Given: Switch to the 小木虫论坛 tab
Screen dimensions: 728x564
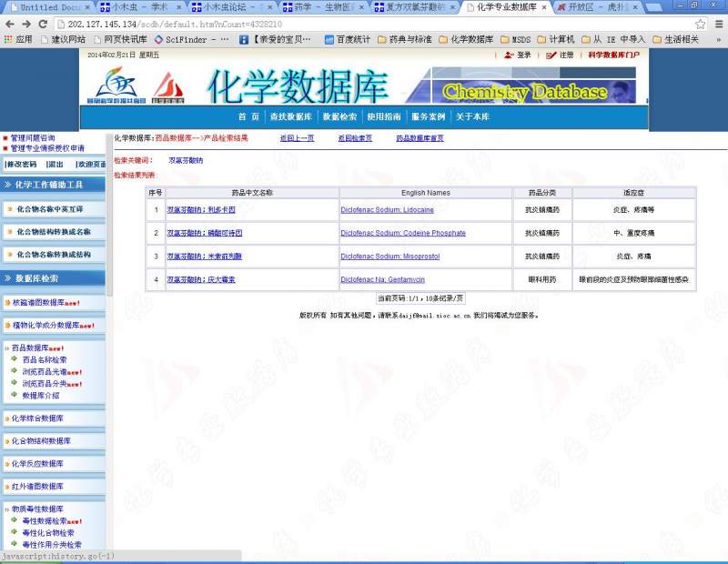Looking at the screenshot, I should pyautogui.click(x=232, y=7).
